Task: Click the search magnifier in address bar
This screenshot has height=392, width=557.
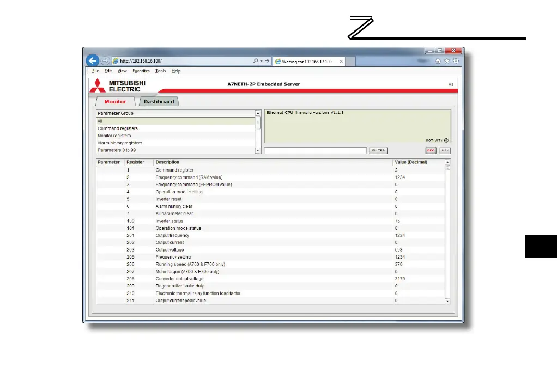Action: 256,60
